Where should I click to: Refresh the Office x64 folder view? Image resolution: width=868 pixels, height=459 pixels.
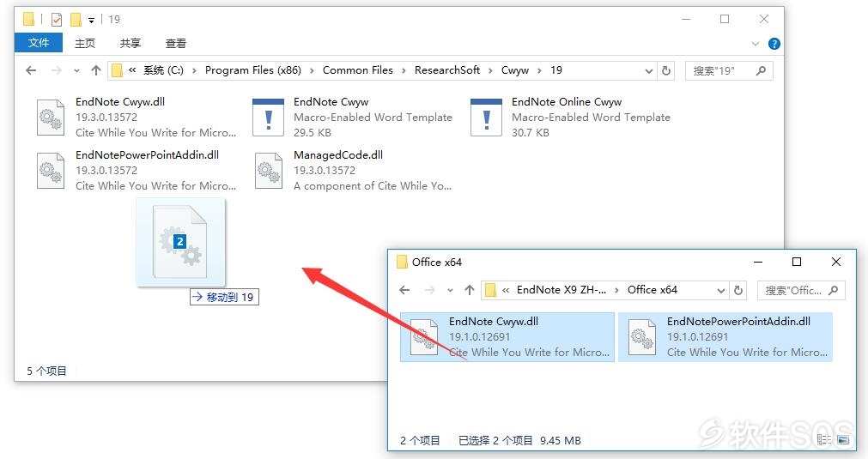click(x=737, y=290)
